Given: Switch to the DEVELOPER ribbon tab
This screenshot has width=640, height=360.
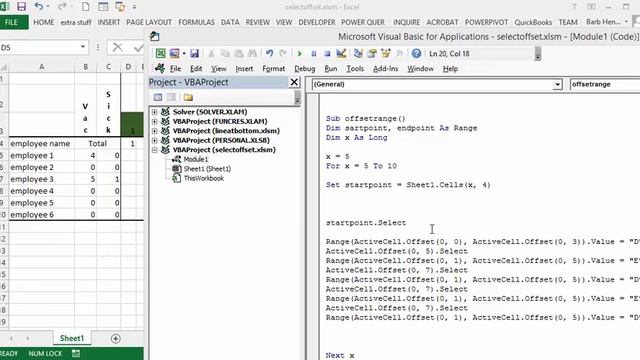Looking at the screenshot, I should (x=317, y=22).
